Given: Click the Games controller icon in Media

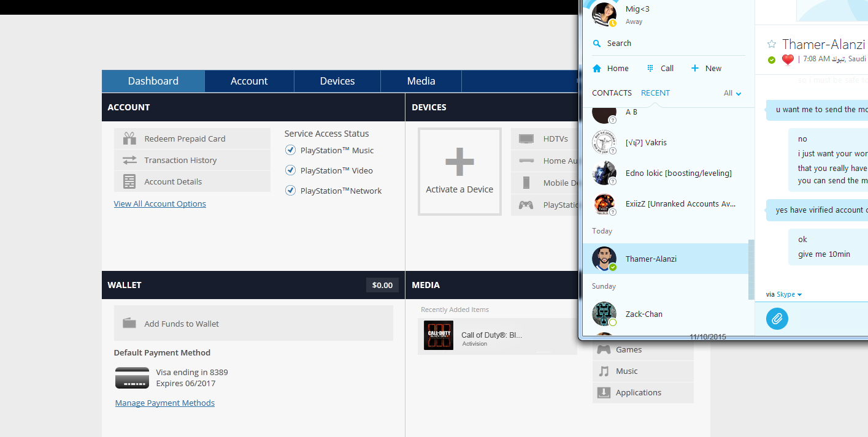Looking at the screenshot, I should (x=604, y=349).
